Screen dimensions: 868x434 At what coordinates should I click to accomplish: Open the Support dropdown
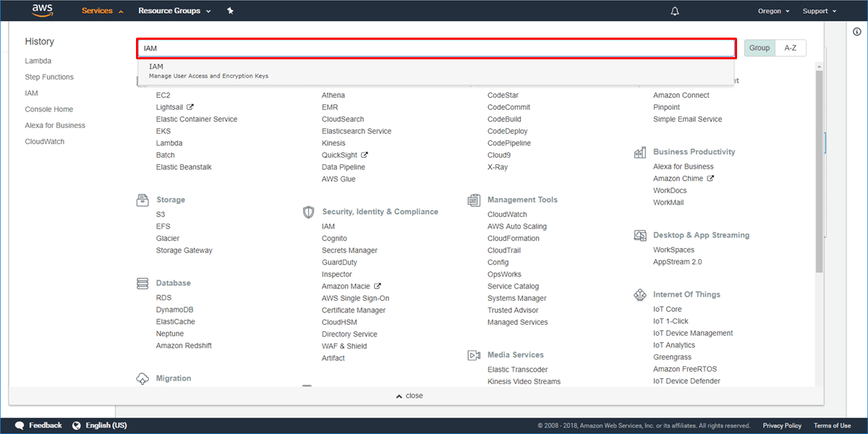click(818, 10)
